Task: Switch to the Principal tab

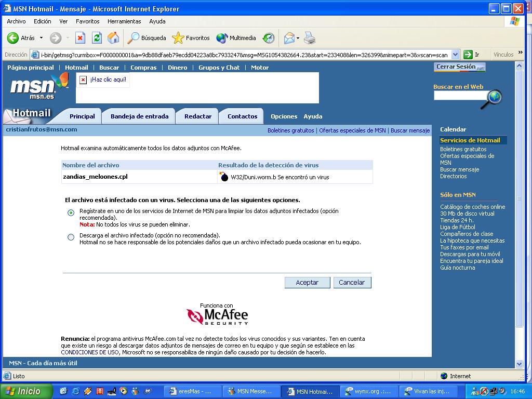Action: coord(82,116)
